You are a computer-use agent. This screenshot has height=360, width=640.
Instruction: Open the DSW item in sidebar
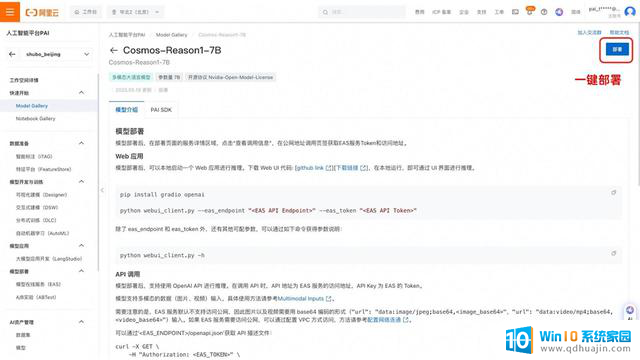[x=37, y=207]
